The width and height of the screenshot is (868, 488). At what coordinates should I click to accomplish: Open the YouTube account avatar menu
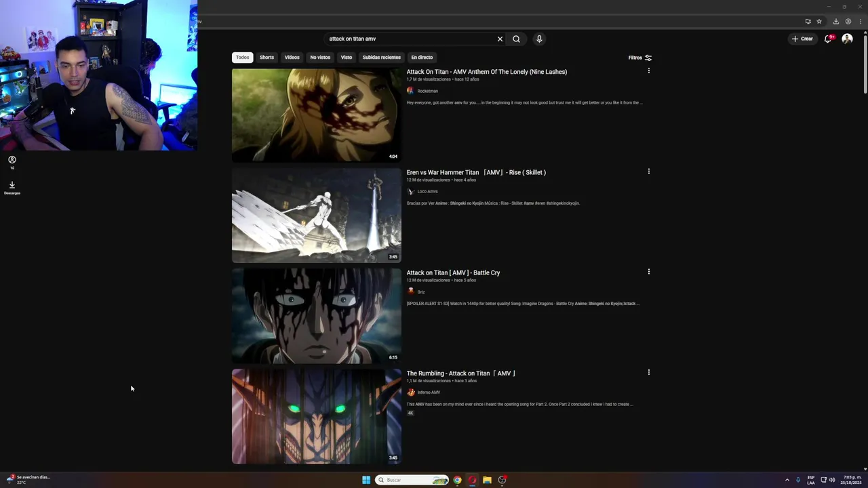coord(847,39)
